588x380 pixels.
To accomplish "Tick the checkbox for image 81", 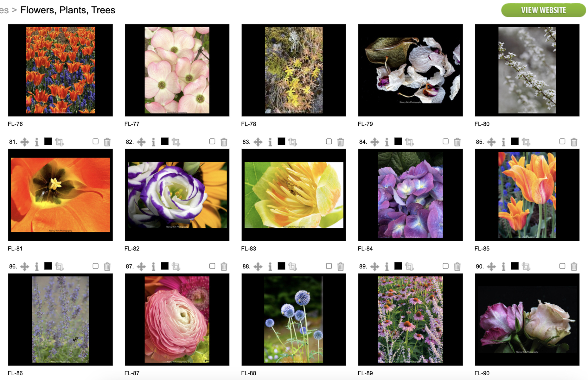I will click(95, 141).
